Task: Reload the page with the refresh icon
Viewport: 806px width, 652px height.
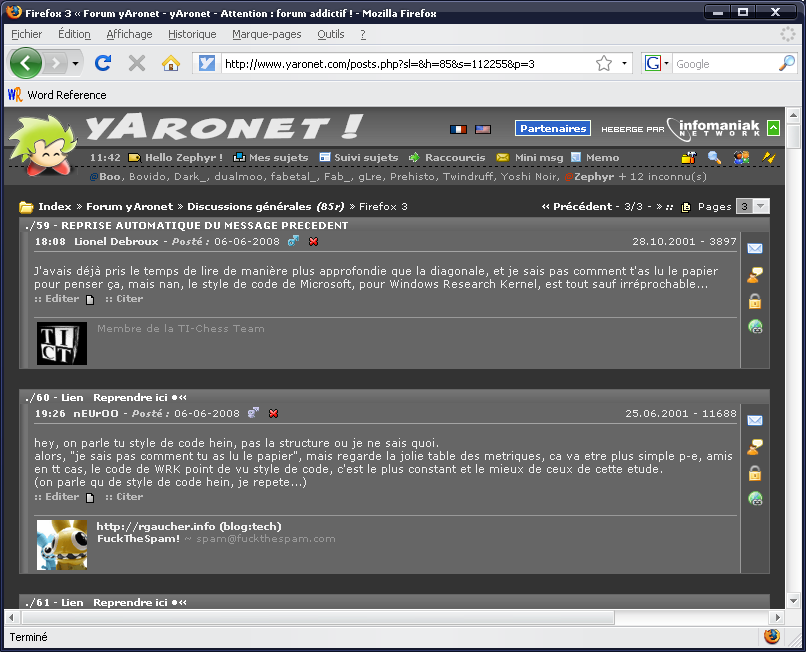Action: (x=102, y=63)
